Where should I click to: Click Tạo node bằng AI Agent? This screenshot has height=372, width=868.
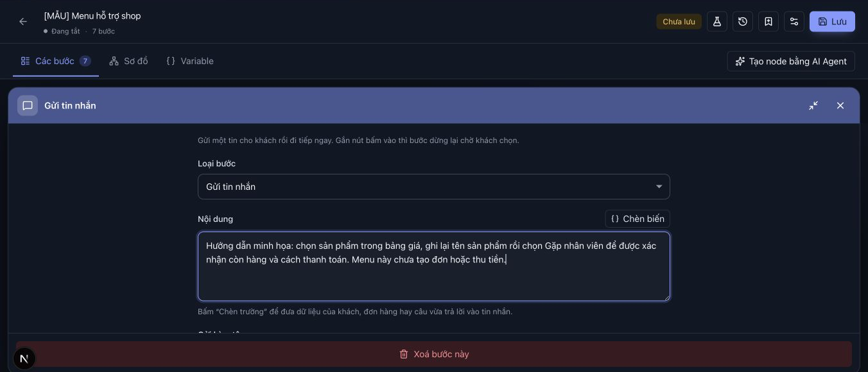(x=791, y=62)
